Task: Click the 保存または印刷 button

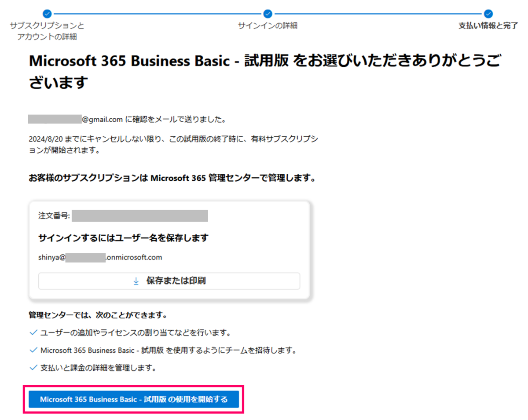Action: (x=169, y=281)
